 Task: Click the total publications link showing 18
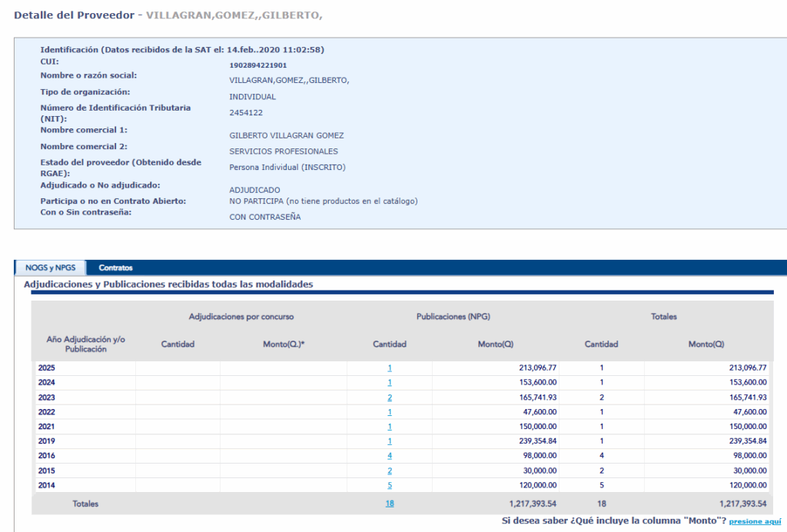click(x=390, y=504)
